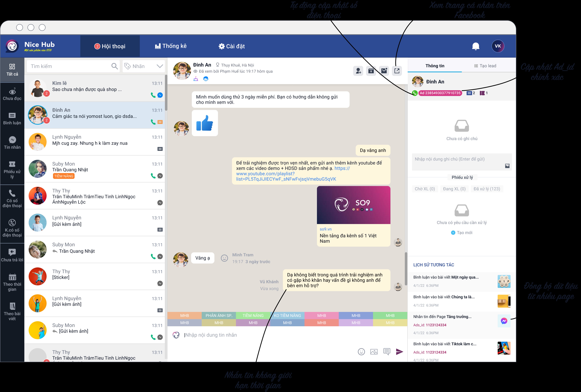Open the Cài đặt tab
581x392 pixels.
[x=232, y=46]
